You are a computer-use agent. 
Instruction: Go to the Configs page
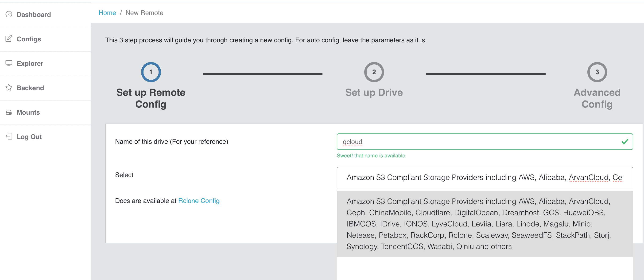(x=46, y=39)
